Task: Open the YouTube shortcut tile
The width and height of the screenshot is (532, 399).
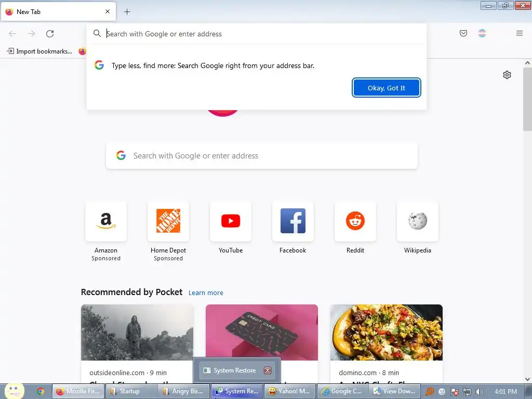Action: pos(231,221)
